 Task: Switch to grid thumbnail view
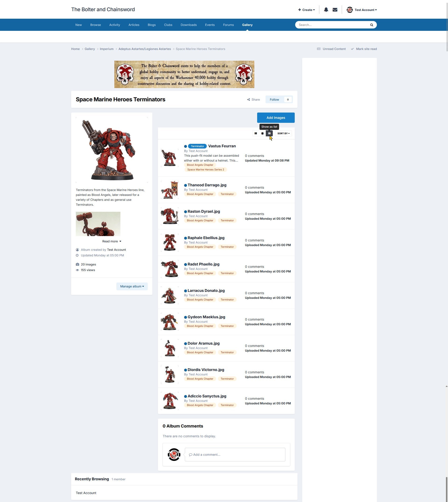[255, 133]
